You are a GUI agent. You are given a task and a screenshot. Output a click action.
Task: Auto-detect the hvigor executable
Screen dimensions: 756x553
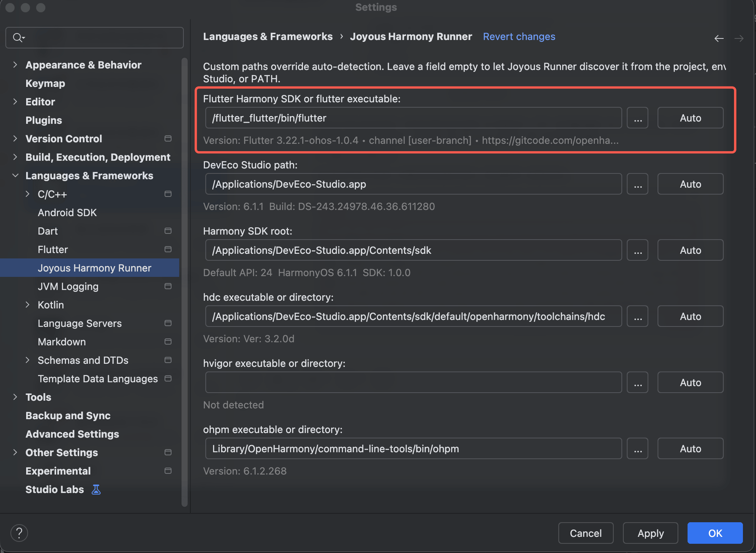click(x=690, y=383)
